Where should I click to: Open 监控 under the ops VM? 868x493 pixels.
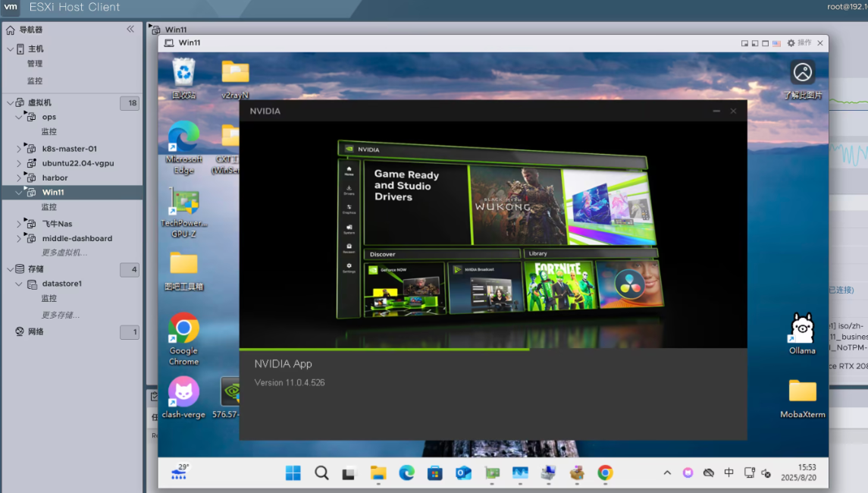coord(49,131)
